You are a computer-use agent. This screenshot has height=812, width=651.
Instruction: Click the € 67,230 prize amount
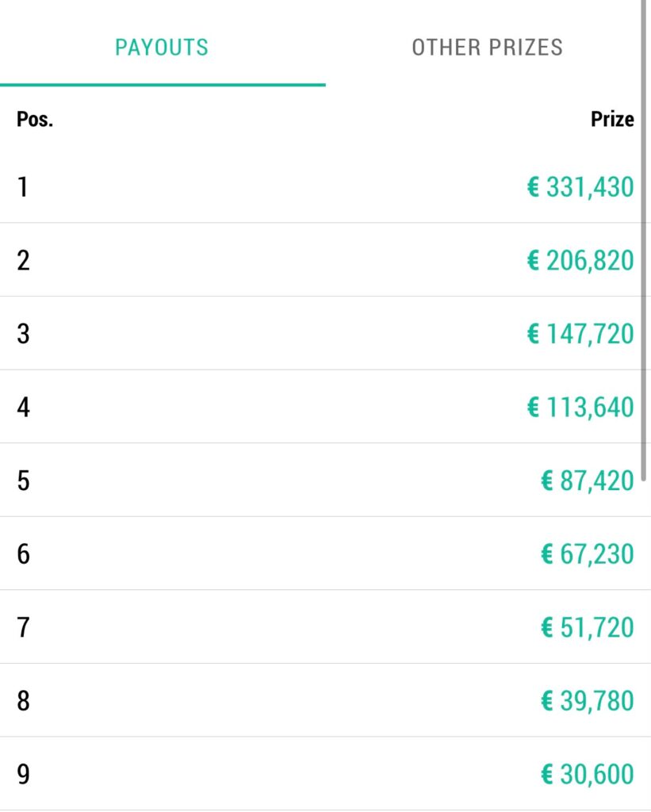click(x=588, y=554)
